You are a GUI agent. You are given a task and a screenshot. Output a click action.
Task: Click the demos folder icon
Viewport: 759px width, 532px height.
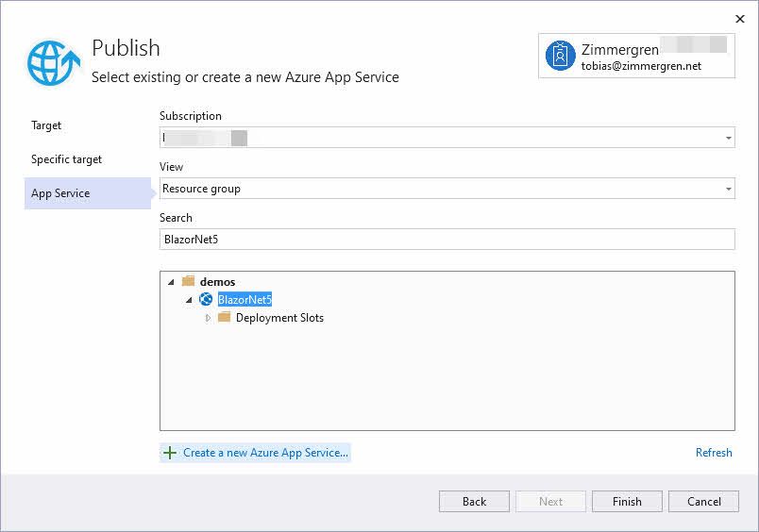[x=188, y=281]
